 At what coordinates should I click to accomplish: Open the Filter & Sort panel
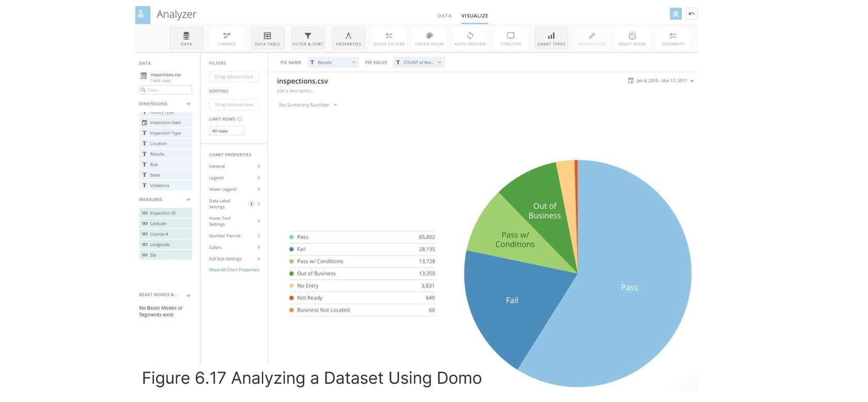[308, 38]
